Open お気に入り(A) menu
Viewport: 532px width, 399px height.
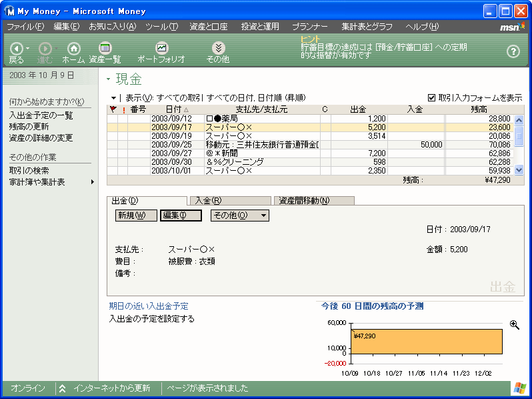112,27
